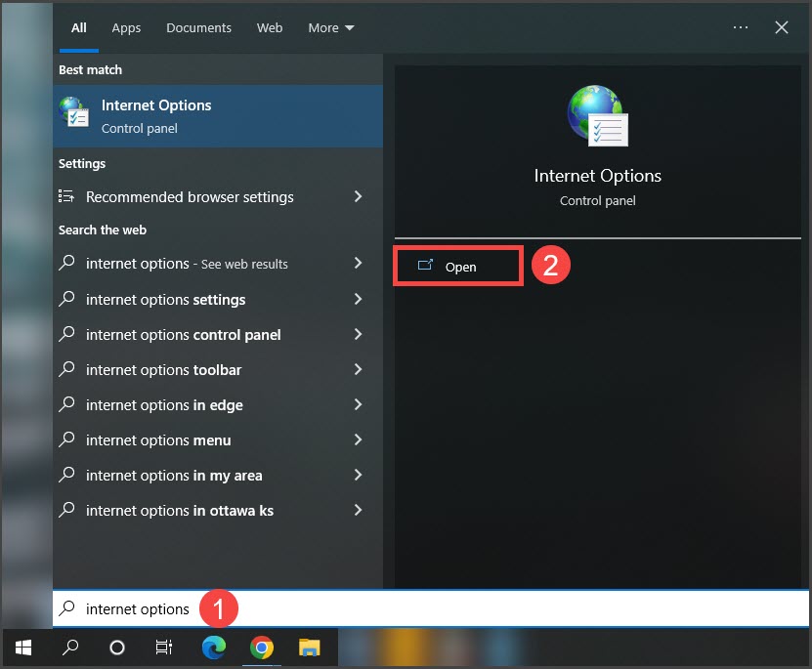Select Internet Options best match result
The height and width of the screenshot is (669, 812).
tap(218, 116)
